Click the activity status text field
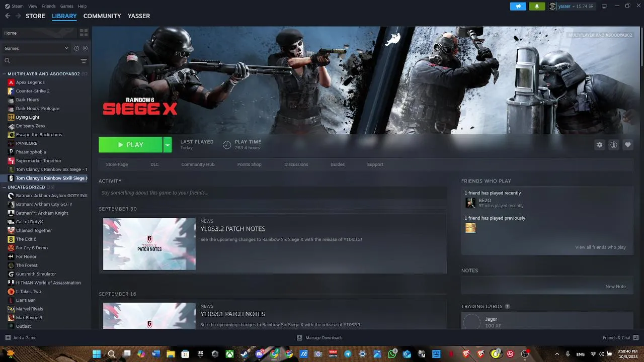 273,193
